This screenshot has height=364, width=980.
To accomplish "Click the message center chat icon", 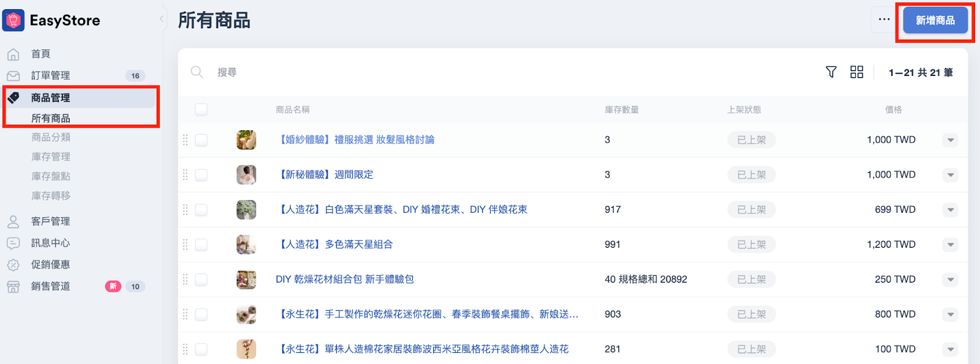I will [13, 243].
